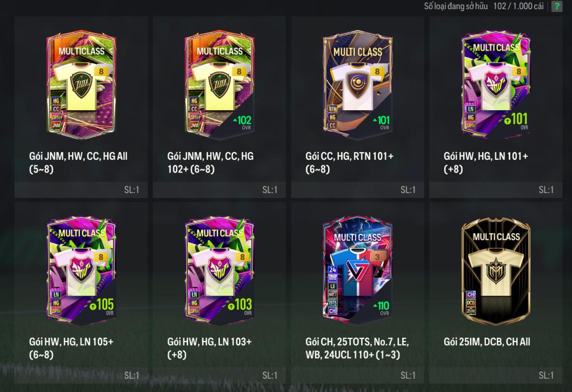The image size is (572, 392).
Task: Open the Gói HW, HG, LN 101+ (+8) card
Action: pyautogui.click(x=495, y=107)
